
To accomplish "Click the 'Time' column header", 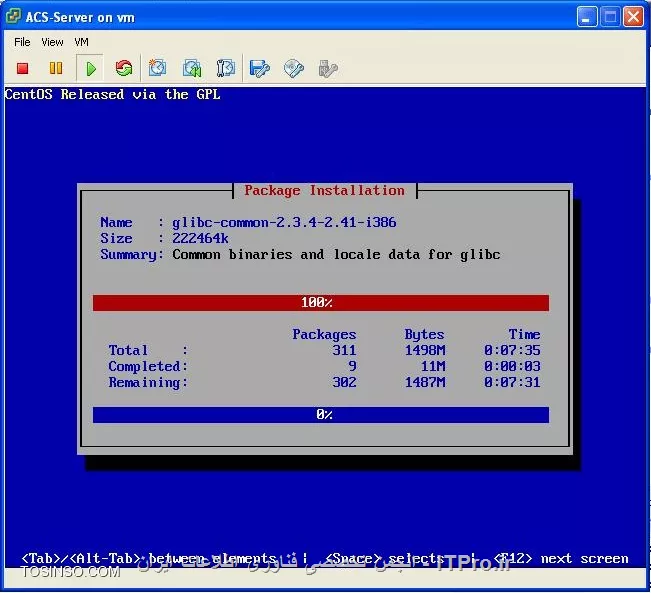I will tap(524, 334).
